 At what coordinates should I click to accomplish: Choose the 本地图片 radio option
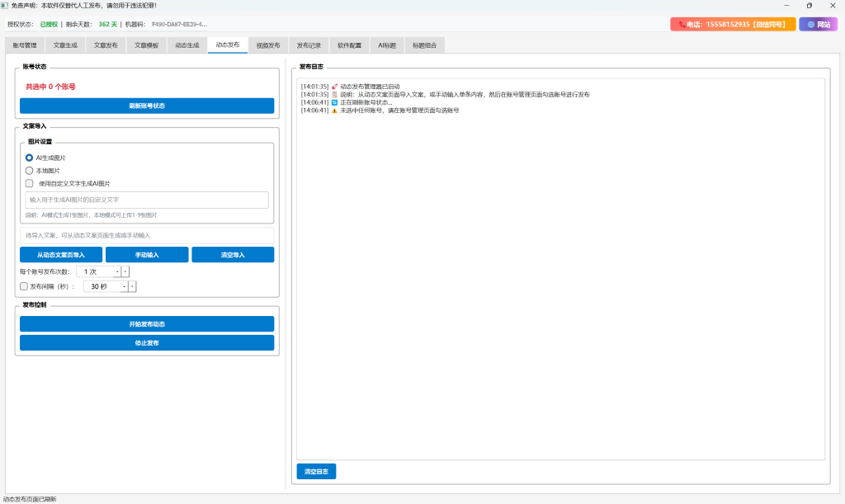click(x=30, y=170)
